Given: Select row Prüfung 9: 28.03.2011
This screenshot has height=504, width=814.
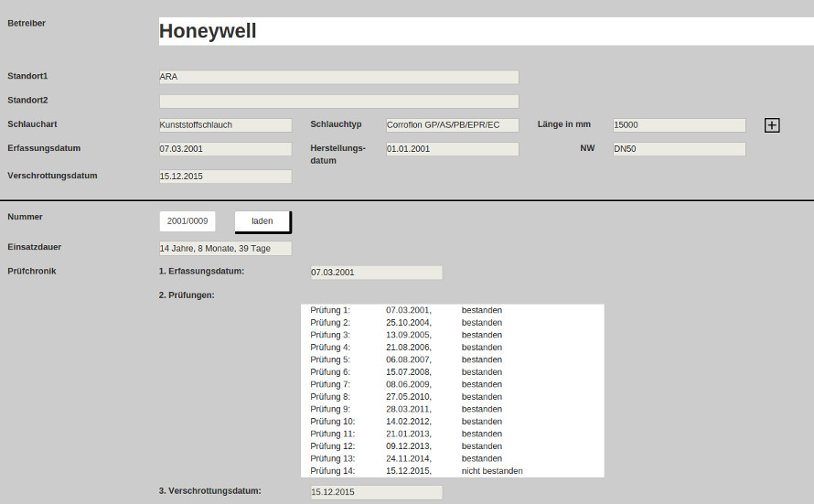Looking at the screenshot, I should point(452,410).
